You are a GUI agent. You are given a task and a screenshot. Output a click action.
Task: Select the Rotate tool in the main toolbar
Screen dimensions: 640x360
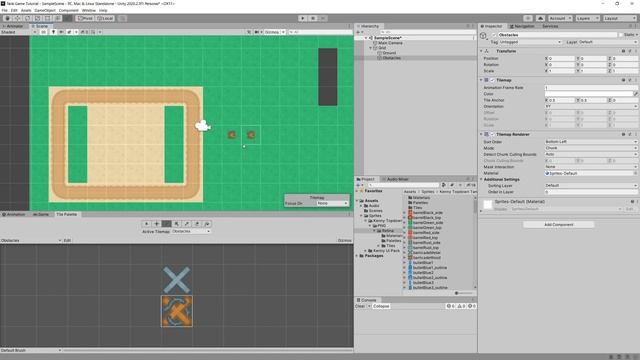click(27, 18)
